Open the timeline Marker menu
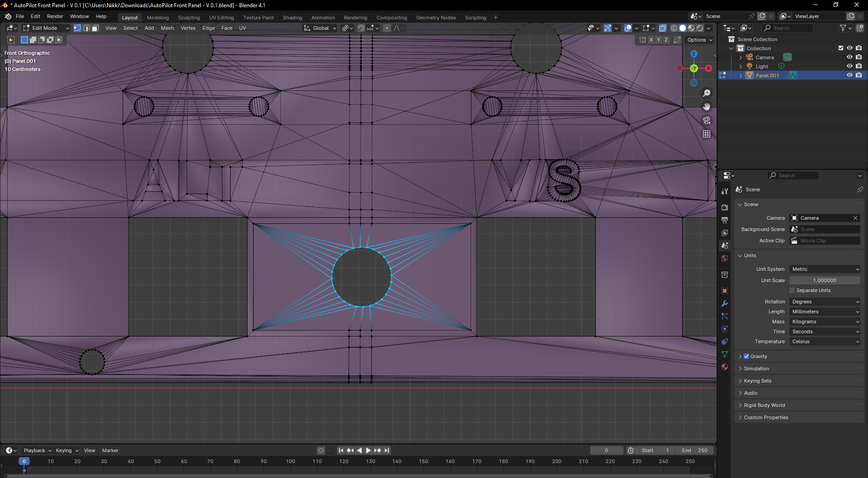 pyautogui.click(x=110, y=450)
